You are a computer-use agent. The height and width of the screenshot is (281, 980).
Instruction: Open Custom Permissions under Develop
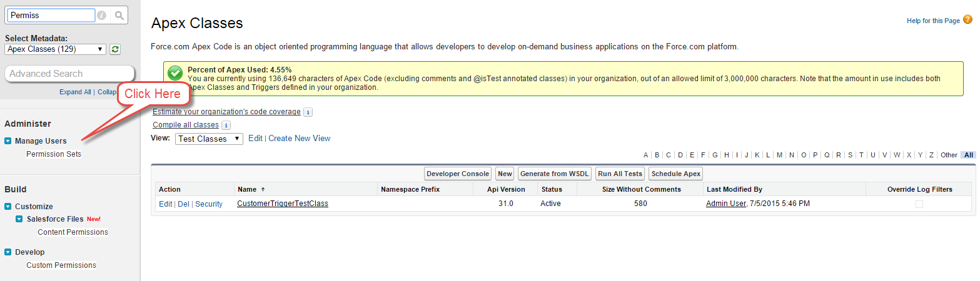(x=61, y=265)
